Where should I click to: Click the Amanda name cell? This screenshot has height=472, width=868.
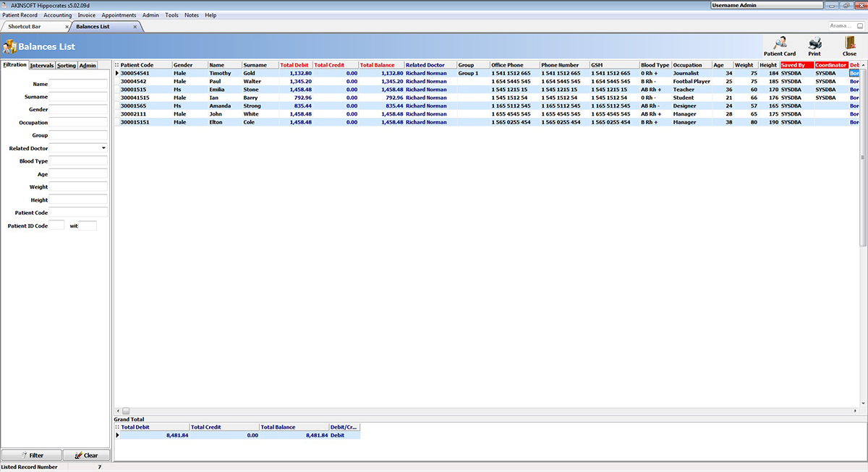point(225,106)
